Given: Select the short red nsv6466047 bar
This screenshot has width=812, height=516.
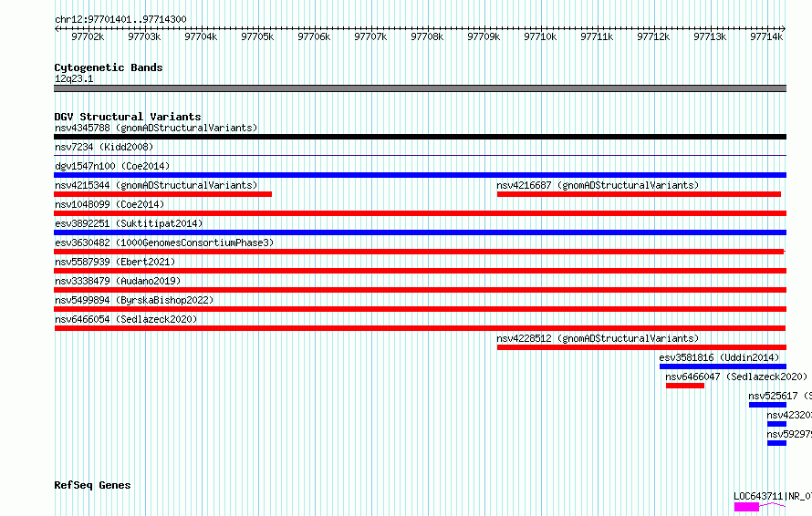Looking at the screenshot, I should [x=685, y=386].
